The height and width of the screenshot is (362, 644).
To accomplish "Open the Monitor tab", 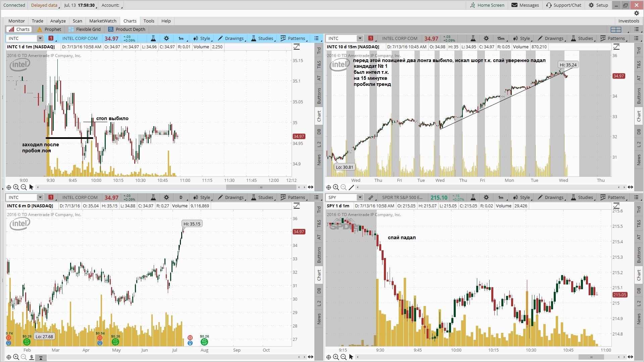I will (x=16, y=21).
